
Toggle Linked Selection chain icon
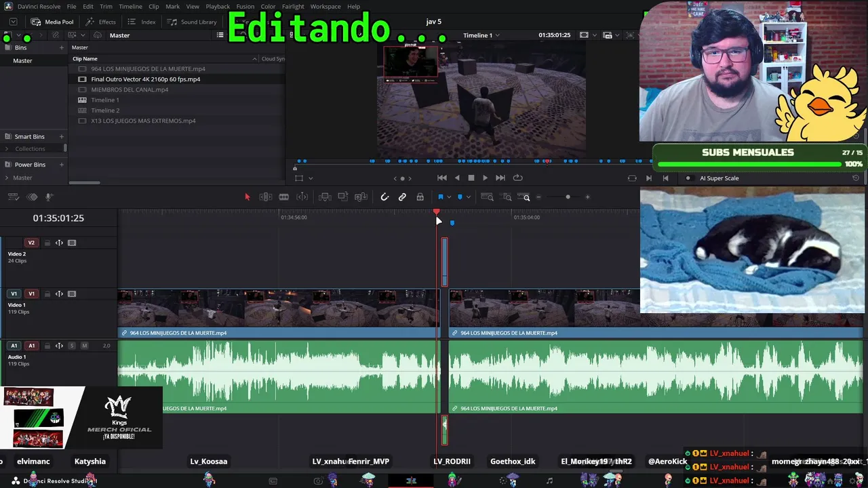click(x=402, y=197)
